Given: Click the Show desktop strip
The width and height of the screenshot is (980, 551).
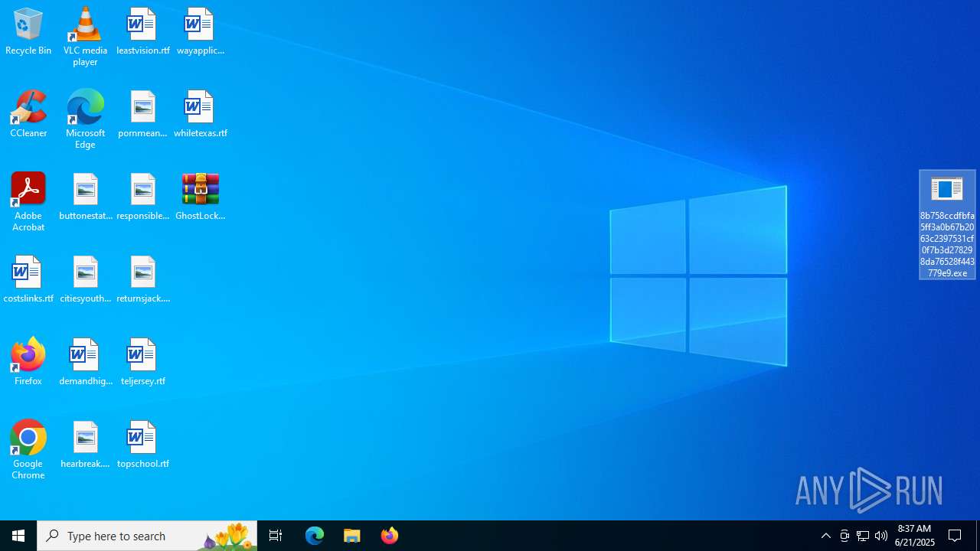Looking at the screenshot, I should (978, 536).
